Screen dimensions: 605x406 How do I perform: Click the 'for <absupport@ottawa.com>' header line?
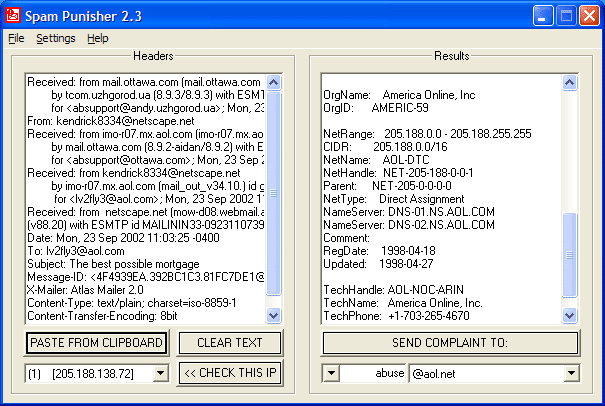tap(158, 160)
